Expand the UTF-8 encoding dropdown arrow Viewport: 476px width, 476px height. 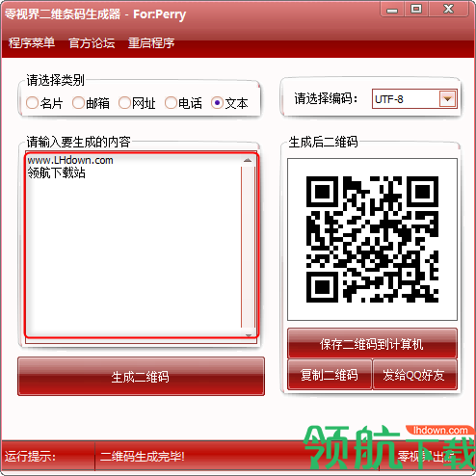pyautogui.click(x=447, y=99)
